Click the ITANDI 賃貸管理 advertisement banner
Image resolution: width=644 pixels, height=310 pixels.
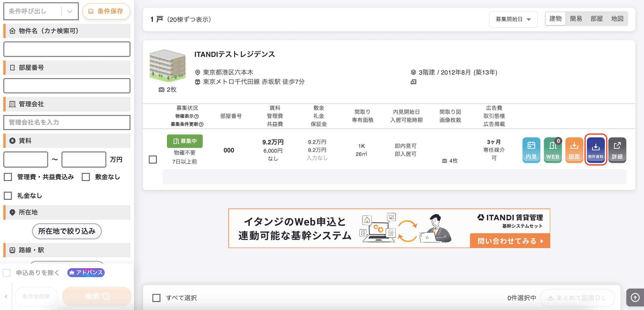389,228
